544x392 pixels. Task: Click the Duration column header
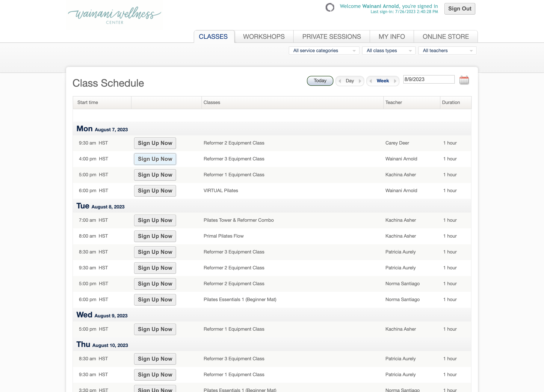click(x=456, y=103)
